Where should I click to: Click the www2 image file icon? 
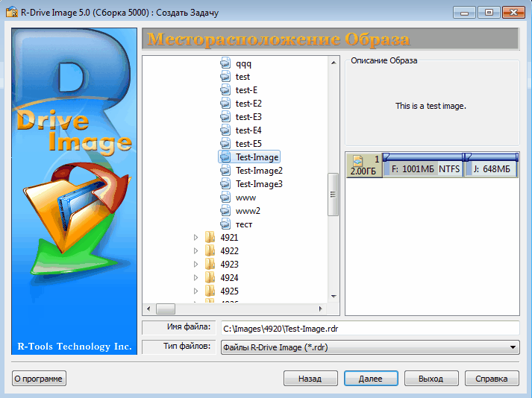[225, 211]
